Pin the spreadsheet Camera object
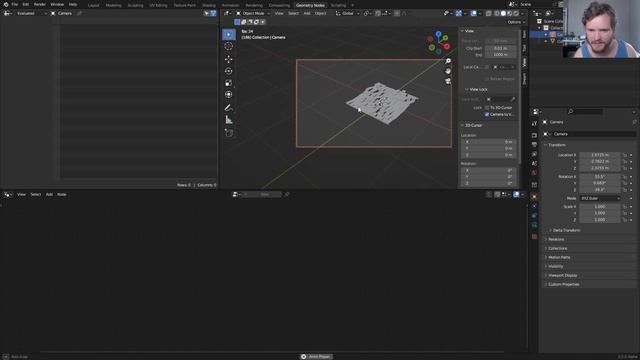Screen dimensions: 640x360 click(x=80, y=13)
